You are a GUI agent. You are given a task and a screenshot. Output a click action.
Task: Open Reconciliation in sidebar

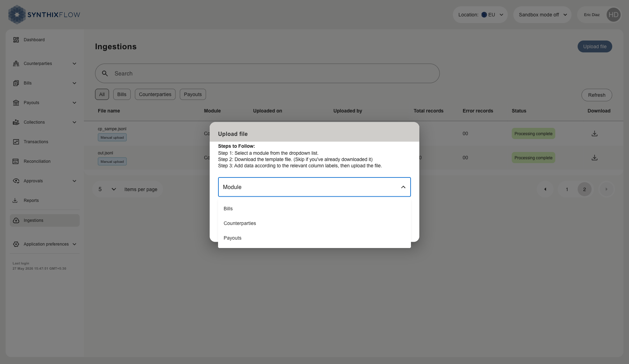[45, 161]
